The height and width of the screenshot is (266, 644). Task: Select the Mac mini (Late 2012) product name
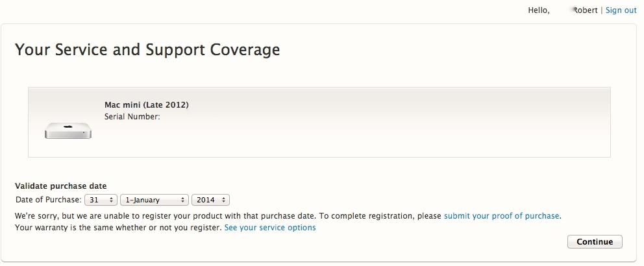click(147, 105)
